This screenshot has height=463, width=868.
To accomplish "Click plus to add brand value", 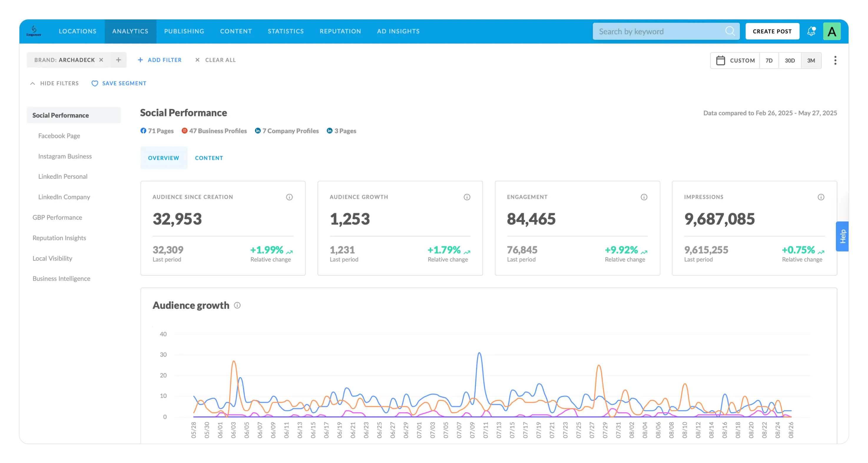I will coord(118,60).
